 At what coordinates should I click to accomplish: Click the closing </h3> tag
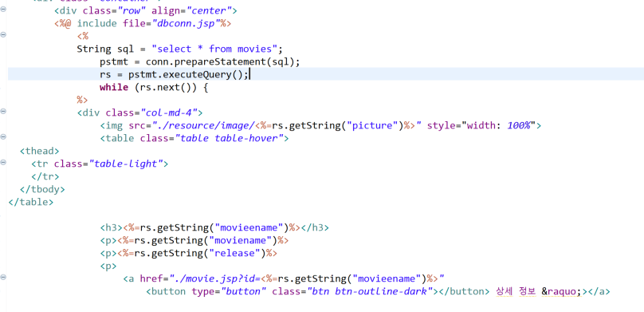point(316,227)
